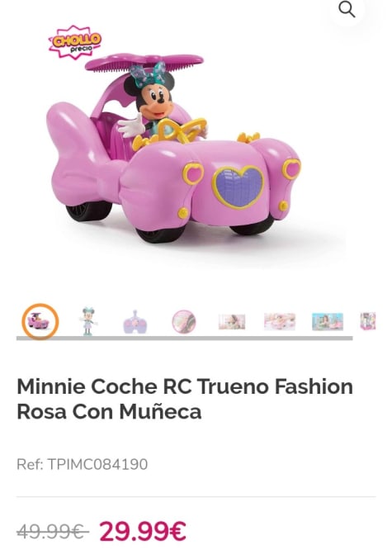The width and height of the screenshot is (392, 554).
Task: Show the sixth pink lifestyle photo thumbnail
Action: [280, 321]
